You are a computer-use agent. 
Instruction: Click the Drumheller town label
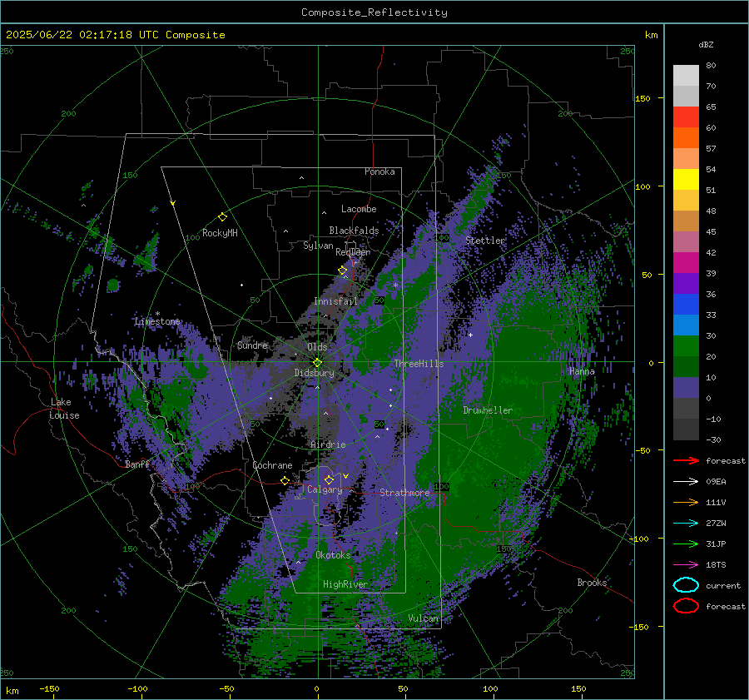[x=488, y=410]
